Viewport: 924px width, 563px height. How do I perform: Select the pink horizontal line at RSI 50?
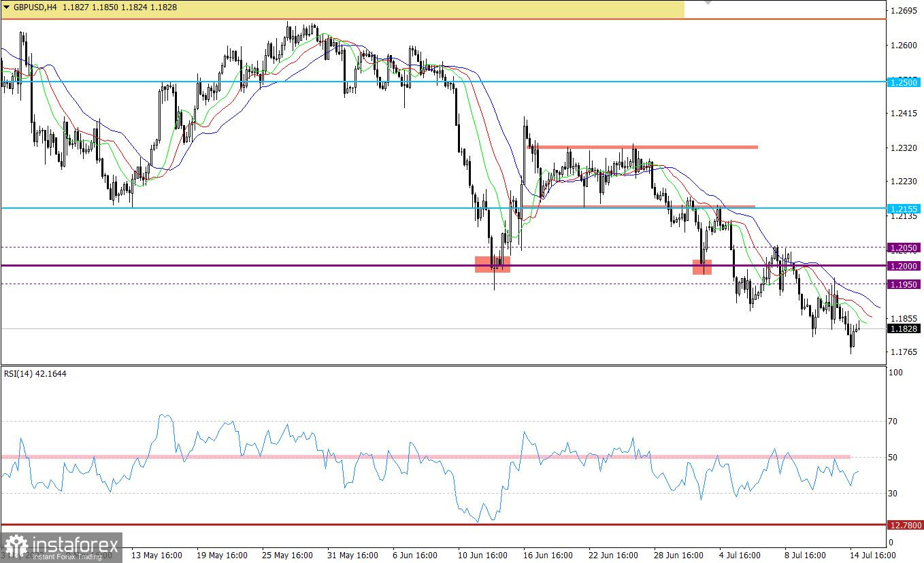426,457
